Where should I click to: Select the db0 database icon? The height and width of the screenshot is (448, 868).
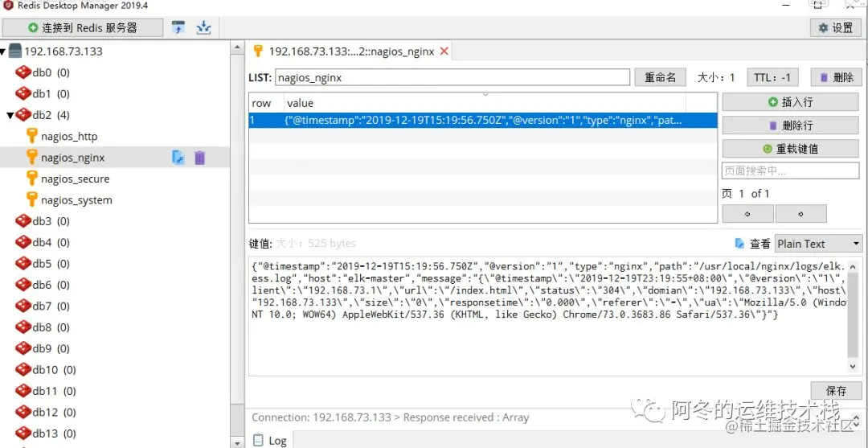click(23, 72)
